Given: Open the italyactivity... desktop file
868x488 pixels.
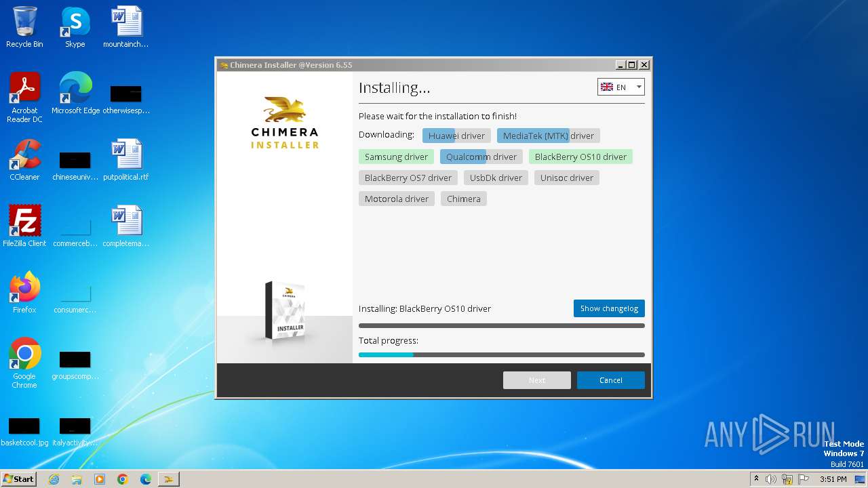Looking at the screenshot, I should point(75,430).
